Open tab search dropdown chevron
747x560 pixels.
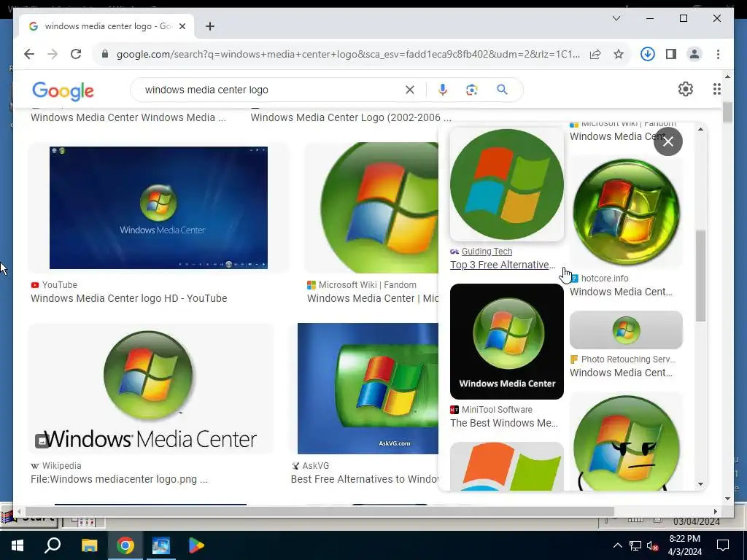point(616,18)
